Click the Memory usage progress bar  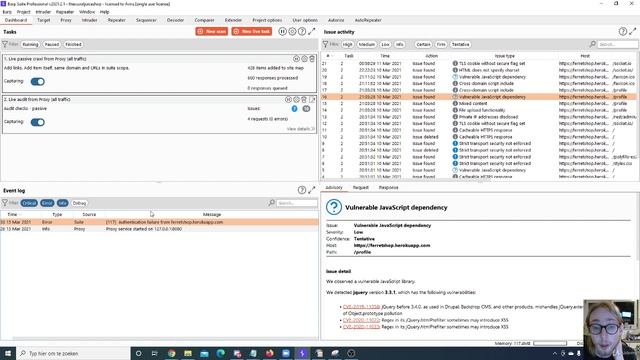[x=550, y=343]
